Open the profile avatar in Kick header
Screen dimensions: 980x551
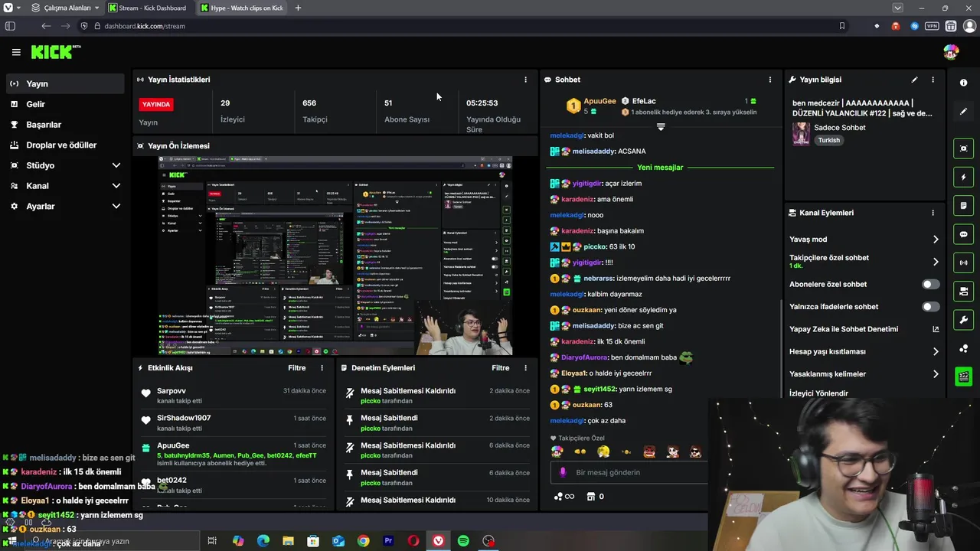pyautogui.click(x=951, y=52)
